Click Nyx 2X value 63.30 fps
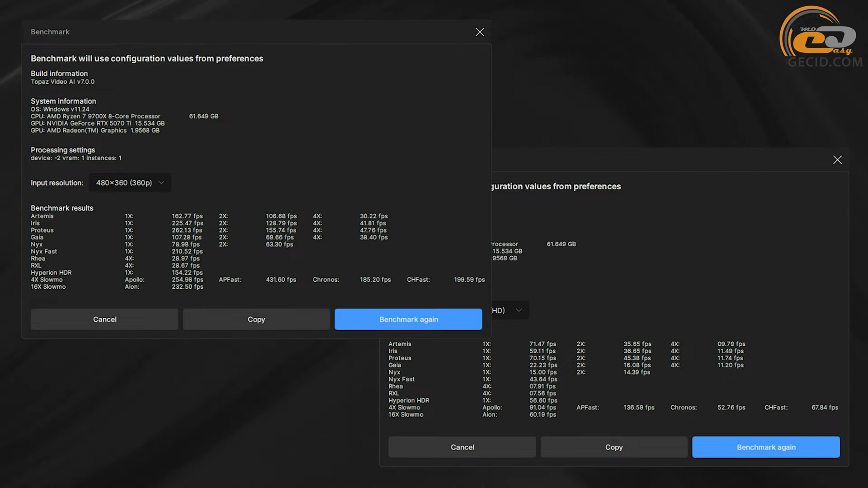 click(279, 244)
